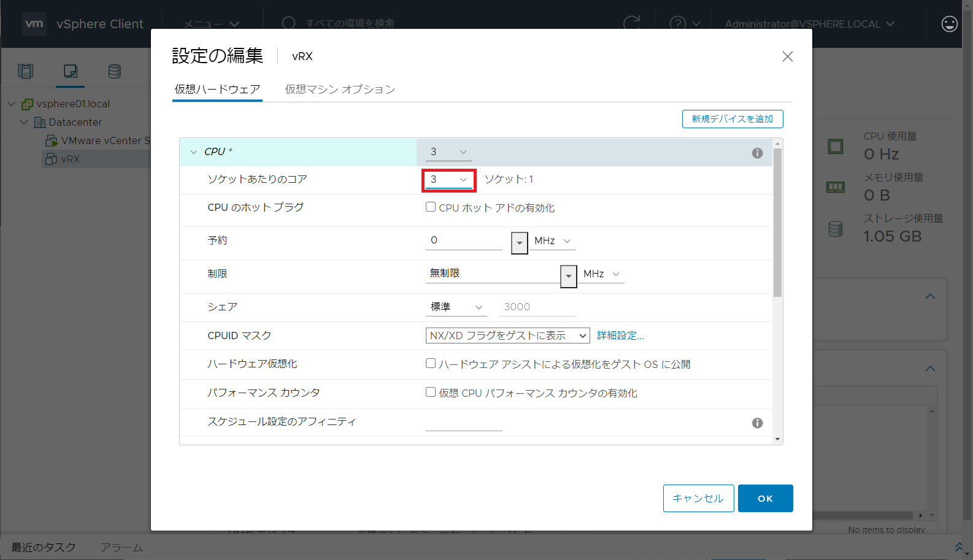
Task: Toggle hardware-assisted virtualization checkbox
Action: tap(431, 363)
